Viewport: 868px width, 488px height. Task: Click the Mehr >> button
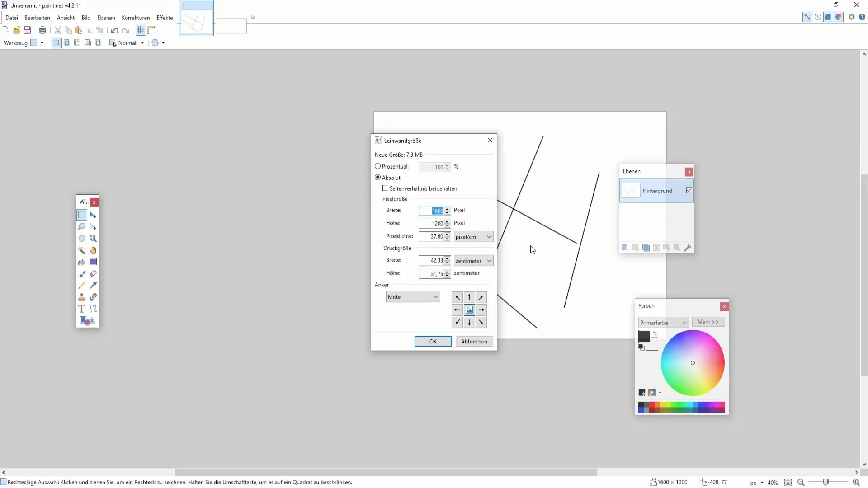(708, 322)
